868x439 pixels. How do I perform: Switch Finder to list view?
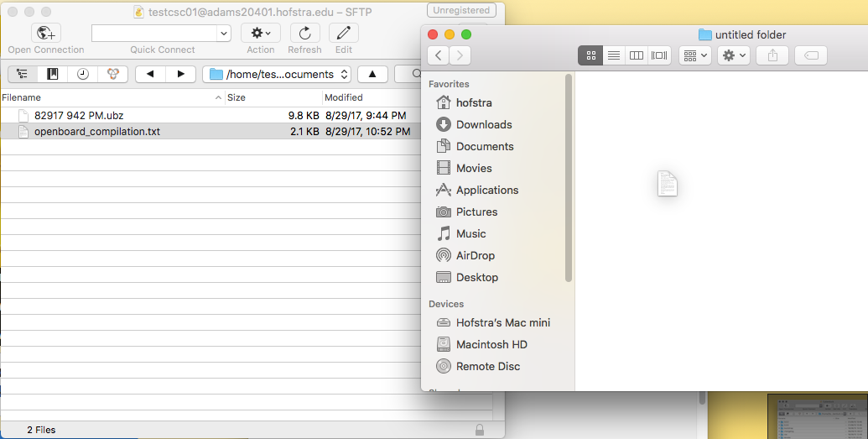[614, 55]
